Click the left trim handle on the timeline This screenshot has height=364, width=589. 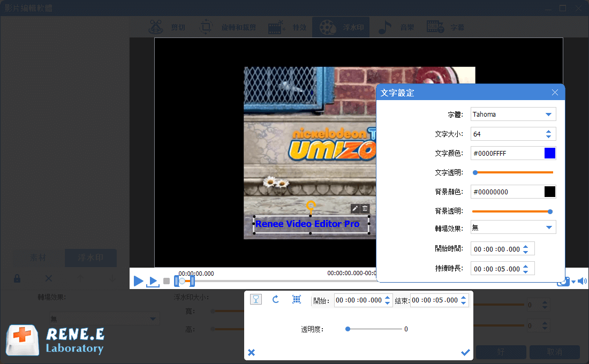pyautogui.click(x=177, y=281)
